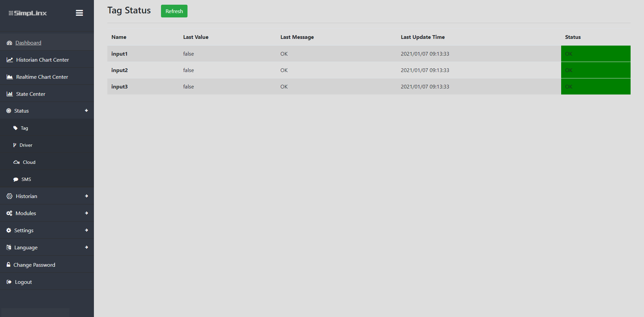This screenshot has height=317, width=644.
Task: Open the Dashboard link
Action: pos(28,43)
